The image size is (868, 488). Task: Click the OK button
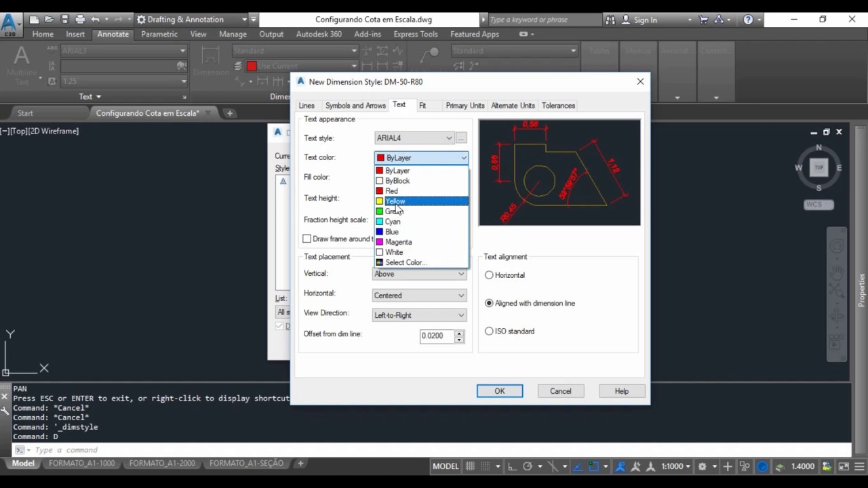click(500, 391)
